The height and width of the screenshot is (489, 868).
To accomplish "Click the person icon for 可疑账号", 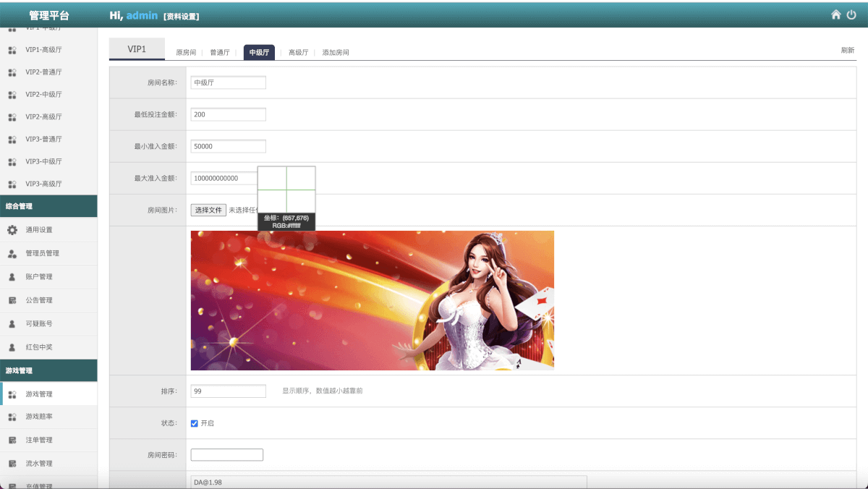I will pos(12,324).
